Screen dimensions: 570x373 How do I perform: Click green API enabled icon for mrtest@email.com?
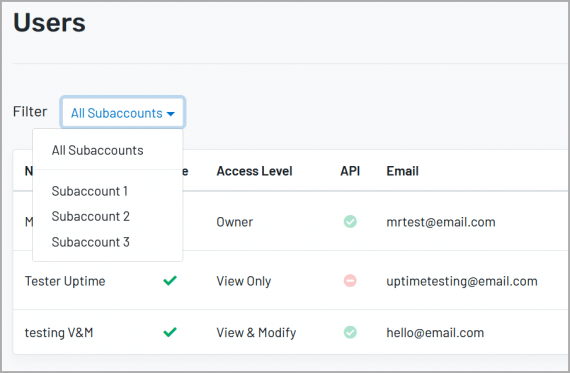coord(350,221)
